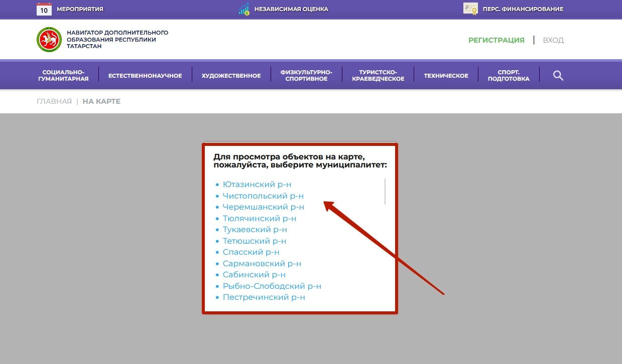This screenshot has height=364, width=622.
Task: Open search with the magnifier icon
Action: pos(558,76)
